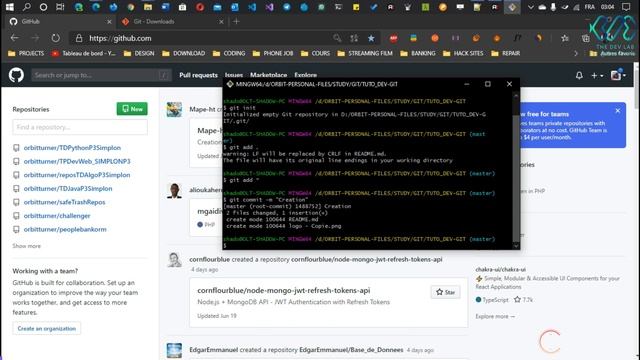Click the address bar zoom magnifier icon
Screen dimensions: 640x360
pos(337,38)
